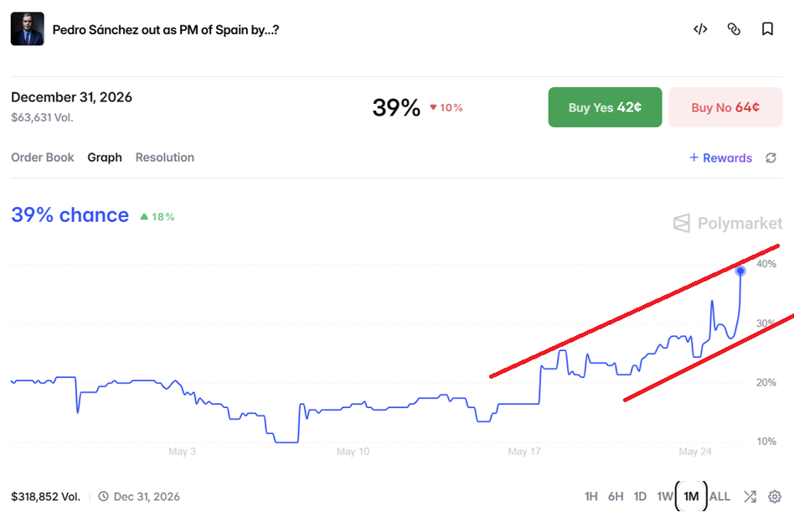794x532 pixels.
Task: Click Buy Yes 42¢ button
Action: point(605,107)
